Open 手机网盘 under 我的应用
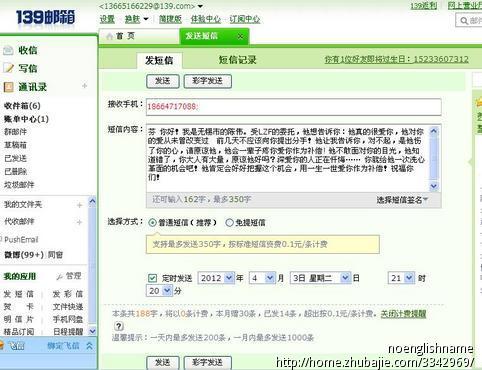Viewport: 482px width, 370px height. 68,319
